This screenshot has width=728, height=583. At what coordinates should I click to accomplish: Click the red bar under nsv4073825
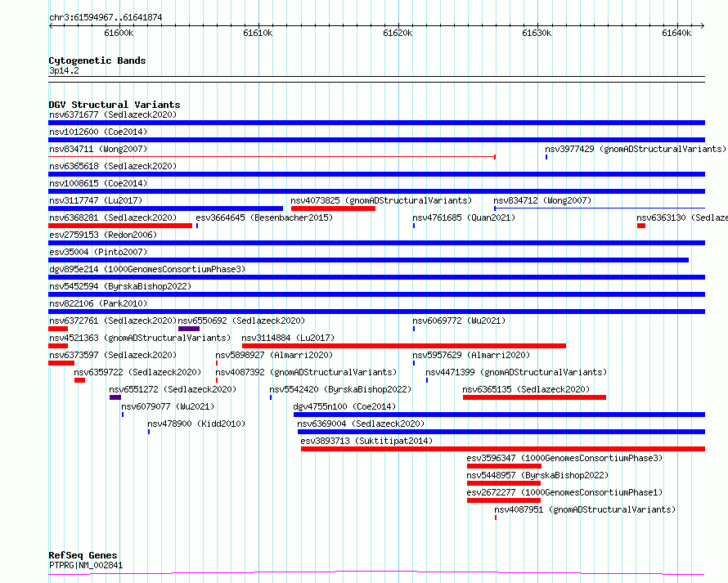click(333, 209)
